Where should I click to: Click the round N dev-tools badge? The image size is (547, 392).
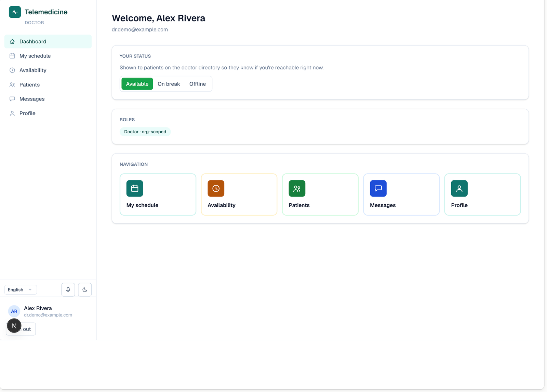(14, 326)
